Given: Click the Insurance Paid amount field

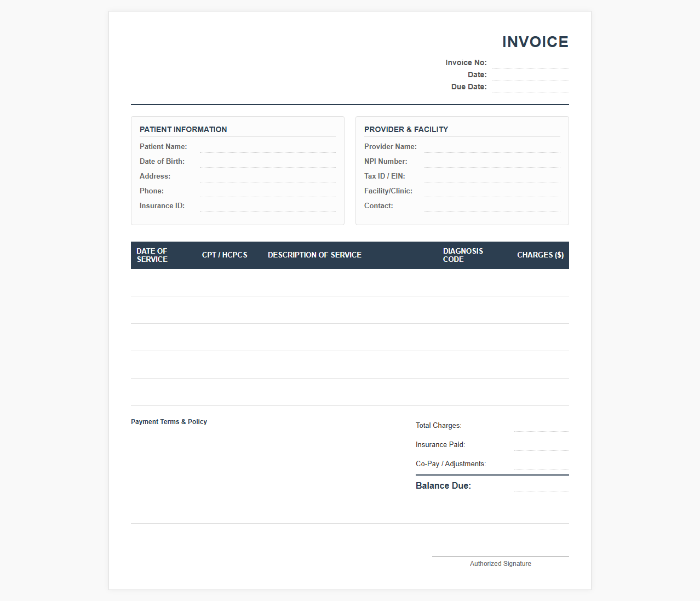Looking at the screenshot, I should (541, 445).
